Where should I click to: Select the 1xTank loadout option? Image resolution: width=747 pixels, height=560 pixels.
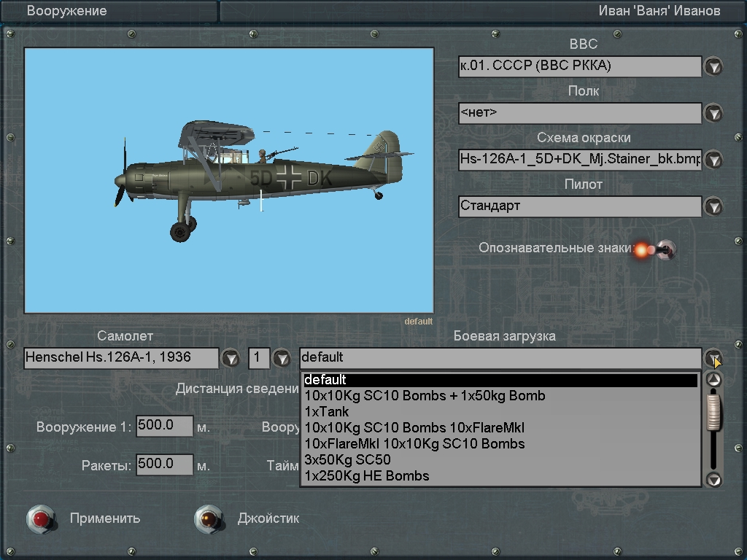(327, 412)
